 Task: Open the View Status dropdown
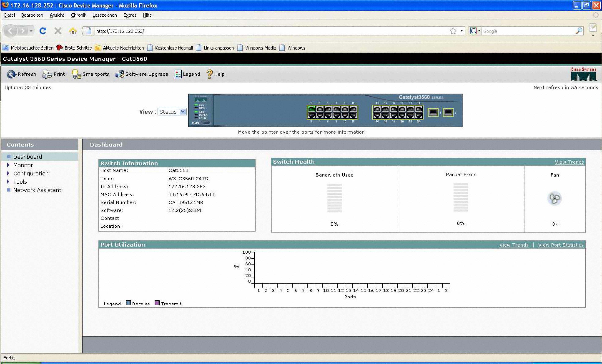[172, 112]
